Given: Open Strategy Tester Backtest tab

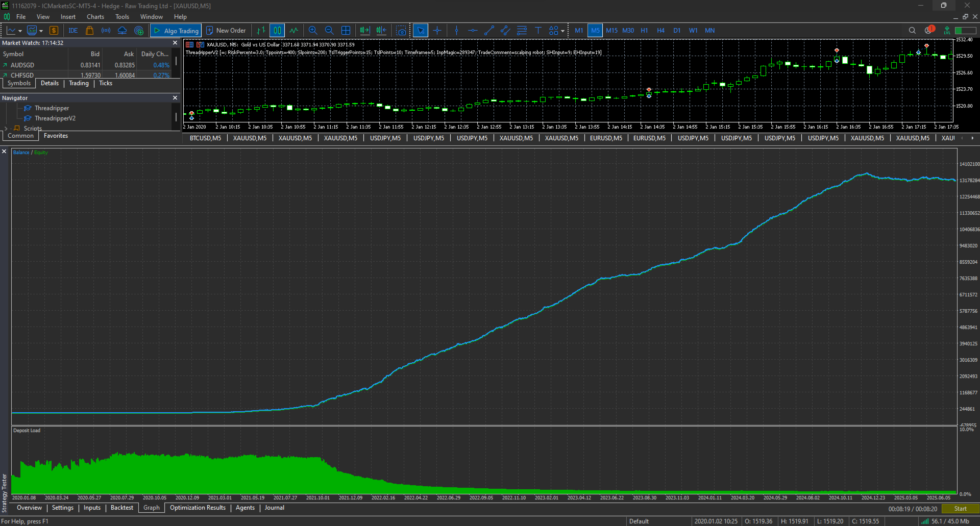Looking at the screenshot, I should 122,508.
